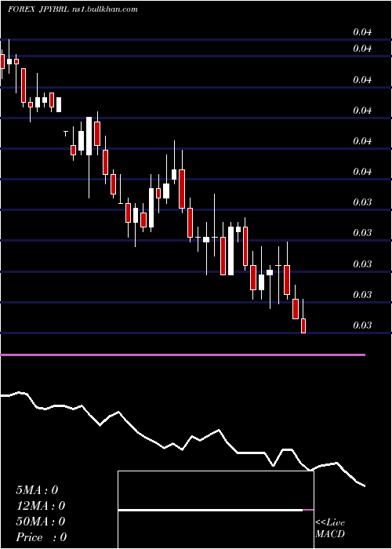The height and width of the screenshot is (549, 392).
Task: Select the 50MA : 0 readout
Action: coord(41,522)
